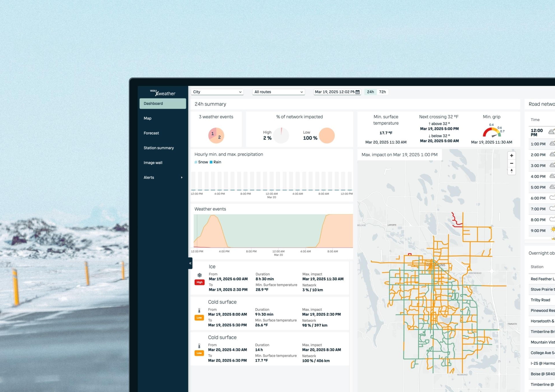Switch the time range to 72h
This screenshot has width=555, height=392.
click(382, 92)
